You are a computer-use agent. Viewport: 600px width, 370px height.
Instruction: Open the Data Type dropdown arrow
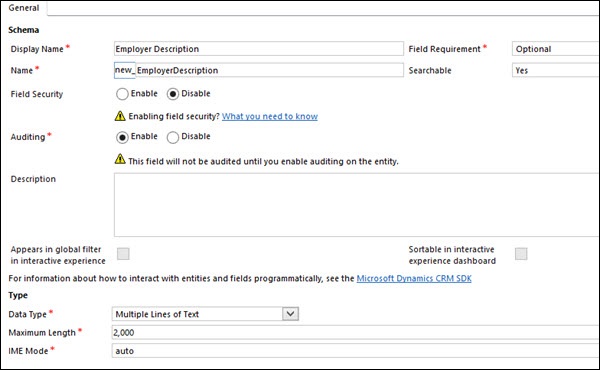coord(290,314)
